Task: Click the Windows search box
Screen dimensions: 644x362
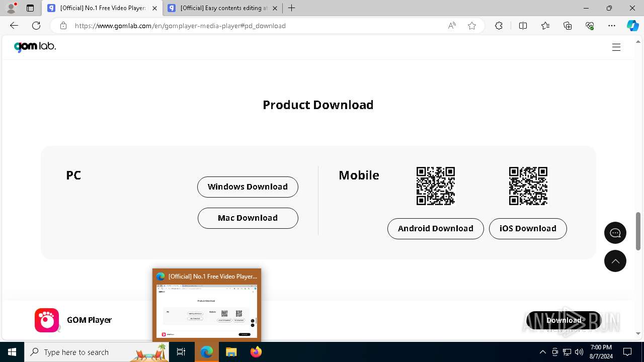Action: [97, 352]
